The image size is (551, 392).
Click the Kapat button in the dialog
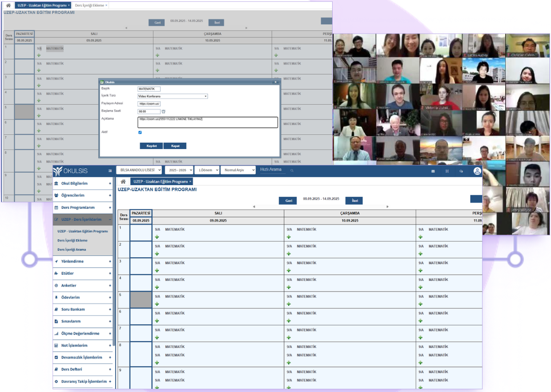tap(175, 146)
